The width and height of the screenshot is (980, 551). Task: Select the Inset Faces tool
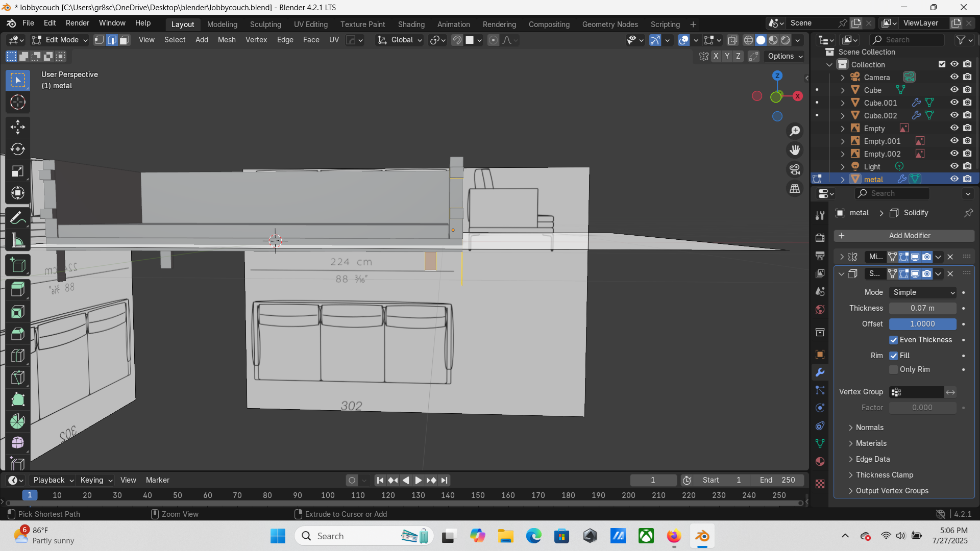click(18, 312)
